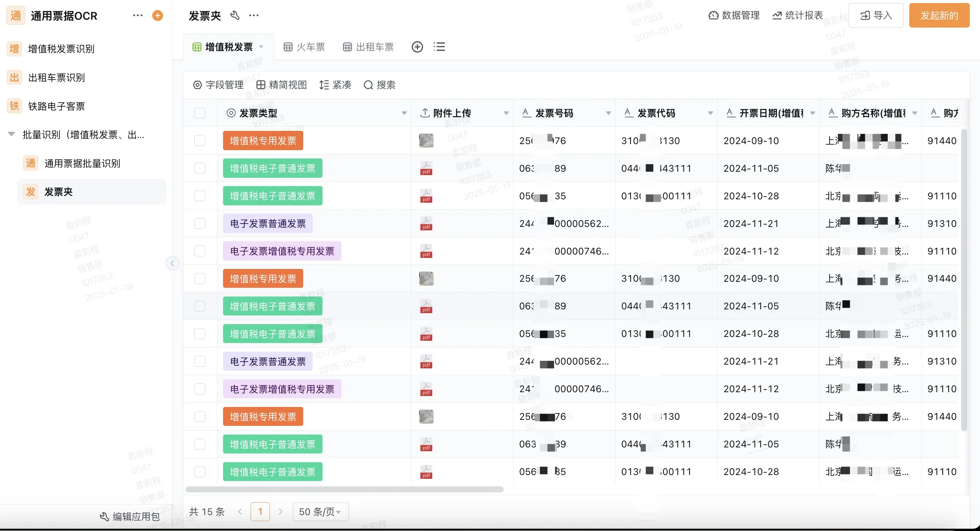Check the first 增值税专用发票 row
This screenshot has height=531, width=980.
tap(200, 140)
